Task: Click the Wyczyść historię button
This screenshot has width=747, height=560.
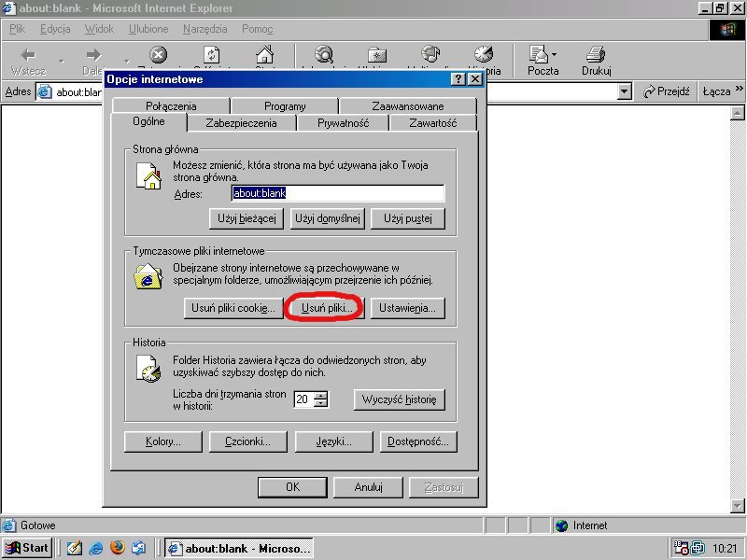Action: click(400, 399)
